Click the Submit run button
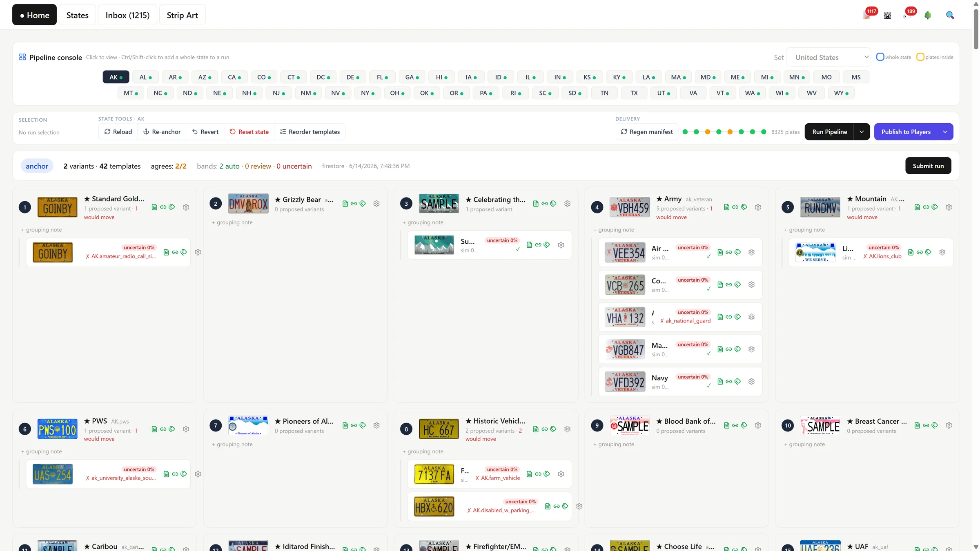The height and width of the screenshot is (551, 980). 928,166
